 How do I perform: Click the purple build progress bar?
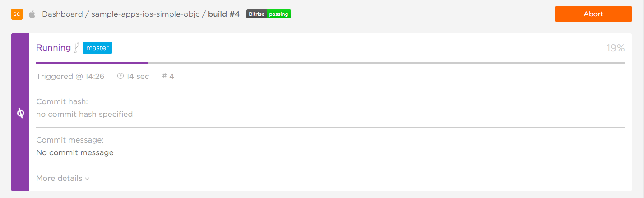pyautogui.click(x=92, y=63)
